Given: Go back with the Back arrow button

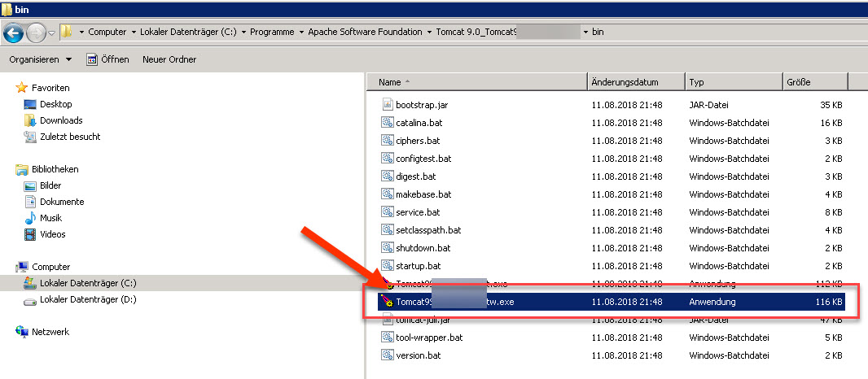Looking at the screenshot, I should coord(13,32).
